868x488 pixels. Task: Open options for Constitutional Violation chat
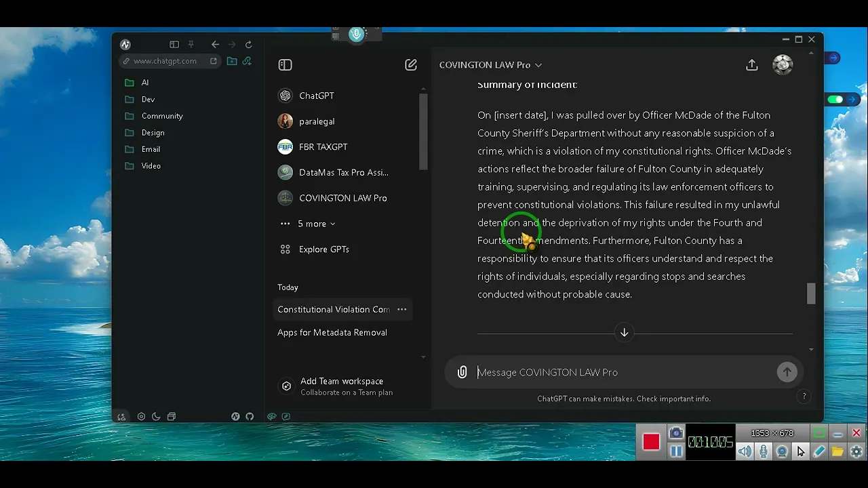click(x=401, y=309)
